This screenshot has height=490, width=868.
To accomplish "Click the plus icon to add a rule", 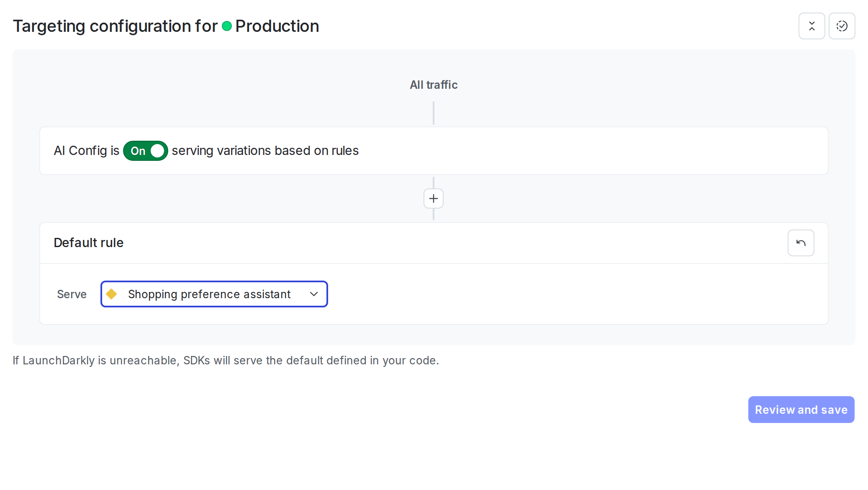I will pyautogui.click(x=433, y=199).
